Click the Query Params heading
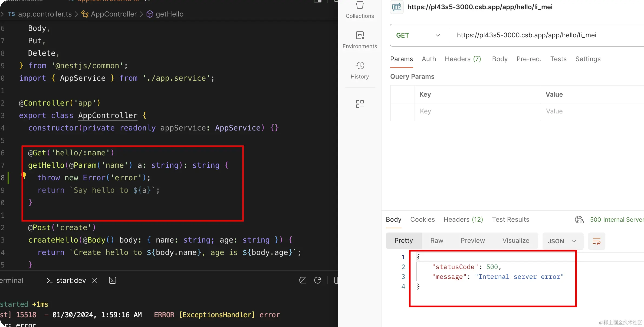 click(x=412, y=77)
